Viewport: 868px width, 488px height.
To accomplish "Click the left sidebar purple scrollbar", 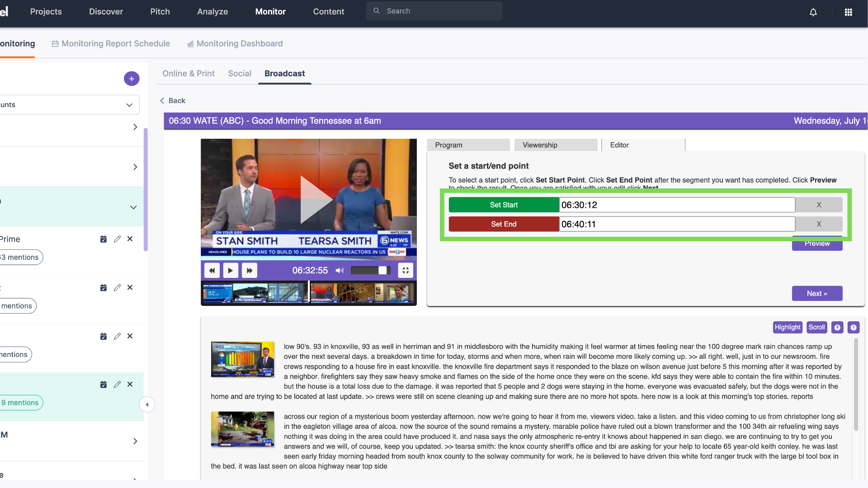I will pyautogui.click(x=146, y=190).
